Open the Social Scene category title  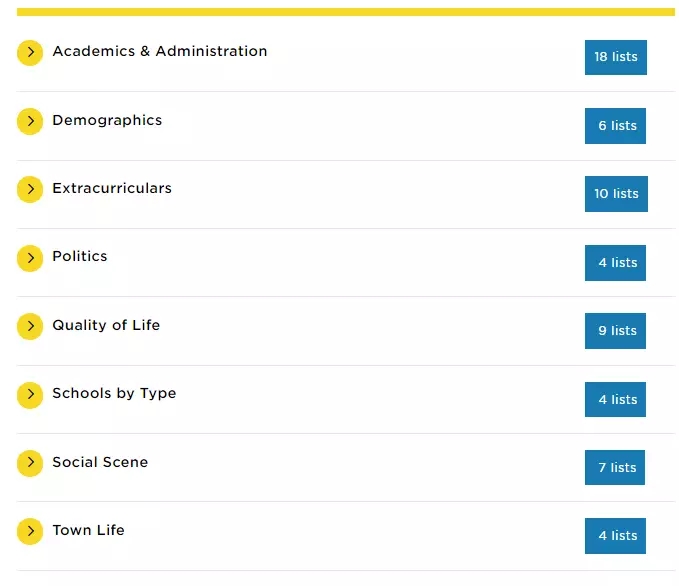(100, 462)
